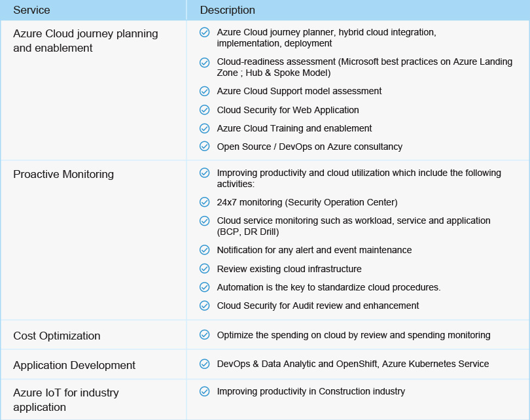Viewport: 530px width, 420px height.
Task: Click check icon next to Open Source / DevOps consultancy
Action: (x=205, y=146)
